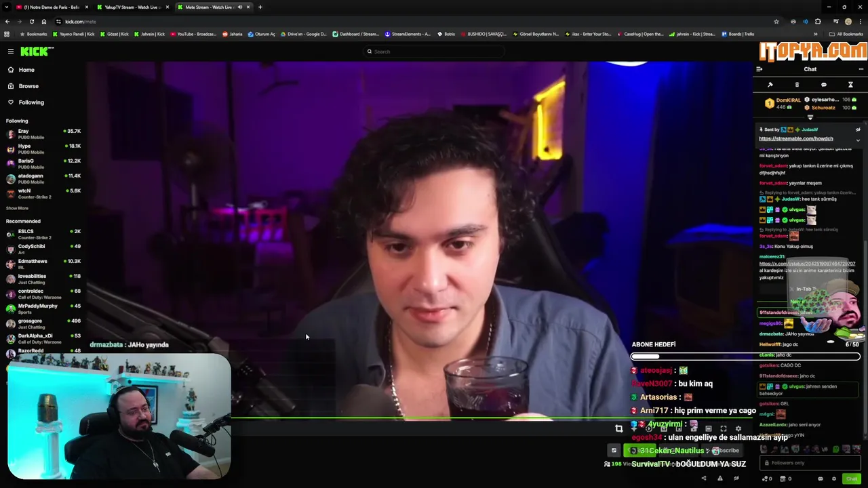Open chat options three-dot menu
This screenshot has width=868, height=488.
click(861, 69)
